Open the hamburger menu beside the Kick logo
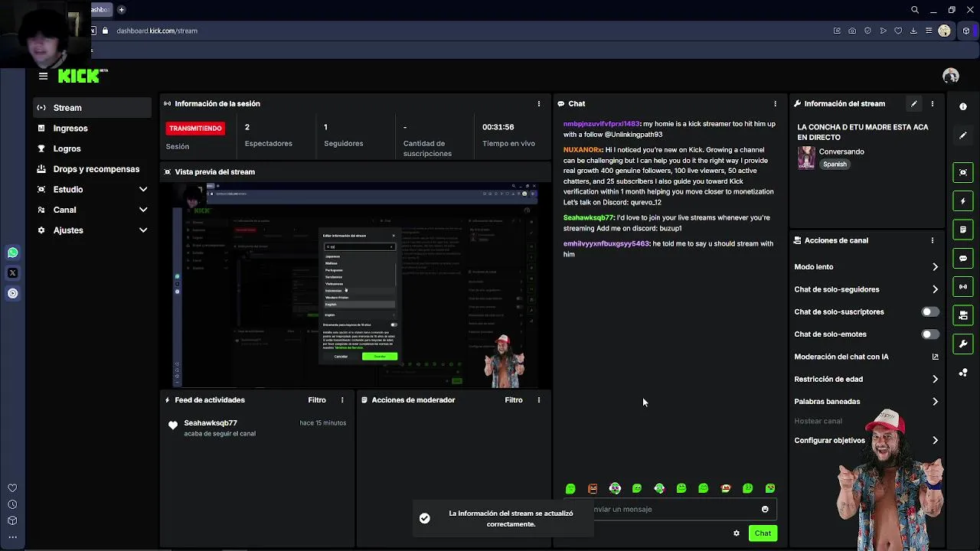 43,76
